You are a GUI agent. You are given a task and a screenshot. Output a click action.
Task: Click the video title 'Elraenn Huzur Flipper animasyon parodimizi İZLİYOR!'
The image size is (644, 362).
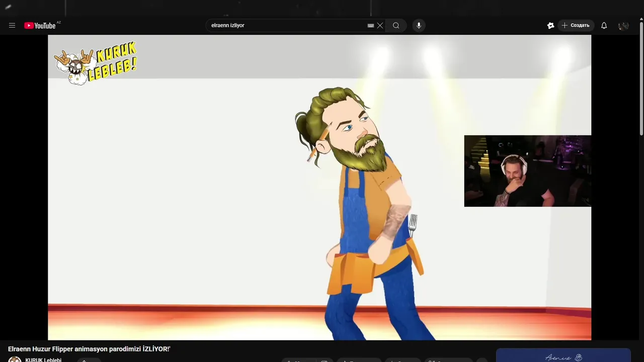point(89,349)
